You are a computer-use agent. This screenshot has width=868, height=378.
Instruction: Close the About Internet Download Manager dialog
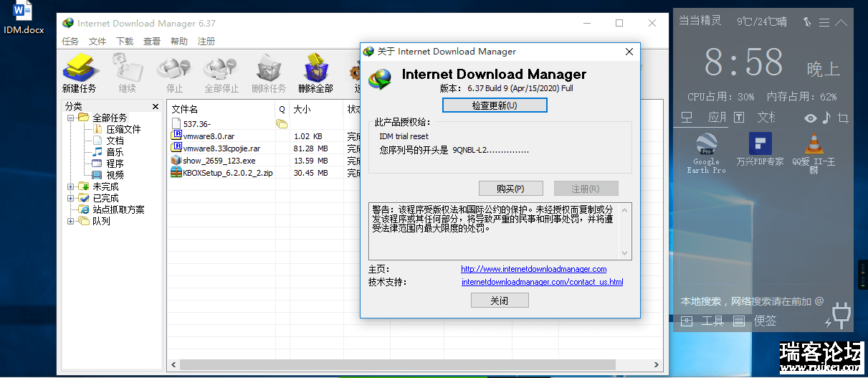629,52
